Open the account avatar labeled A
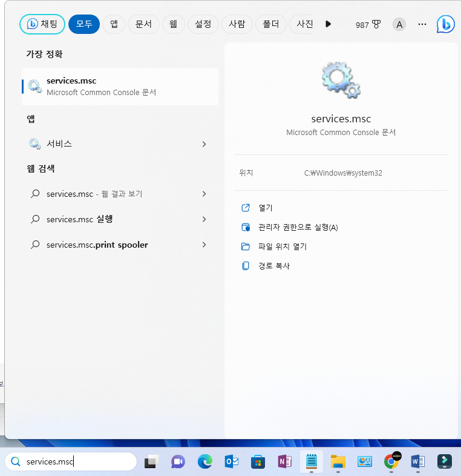Viewport: 461px width, 476px height. pos(399,24)
